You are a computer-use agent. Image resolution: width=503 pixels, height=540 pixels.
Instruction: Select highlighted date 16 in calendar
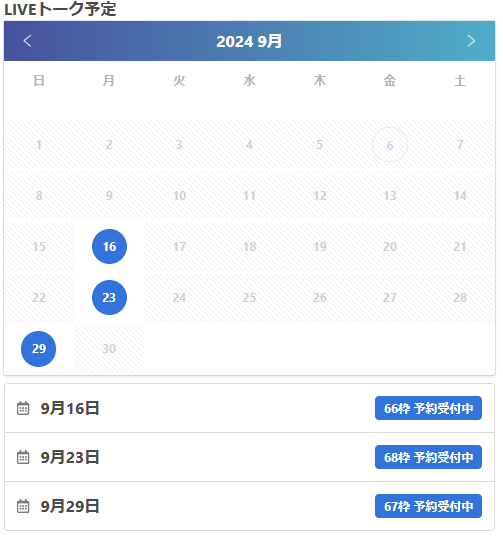[x=109, y=247]
